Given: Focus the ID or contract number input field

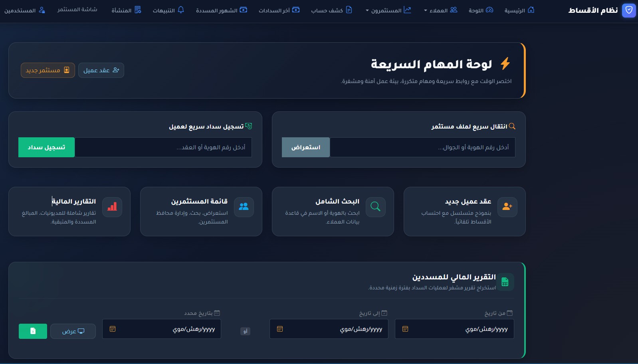Looking at the screenshot, I should (x=163, y=147).
